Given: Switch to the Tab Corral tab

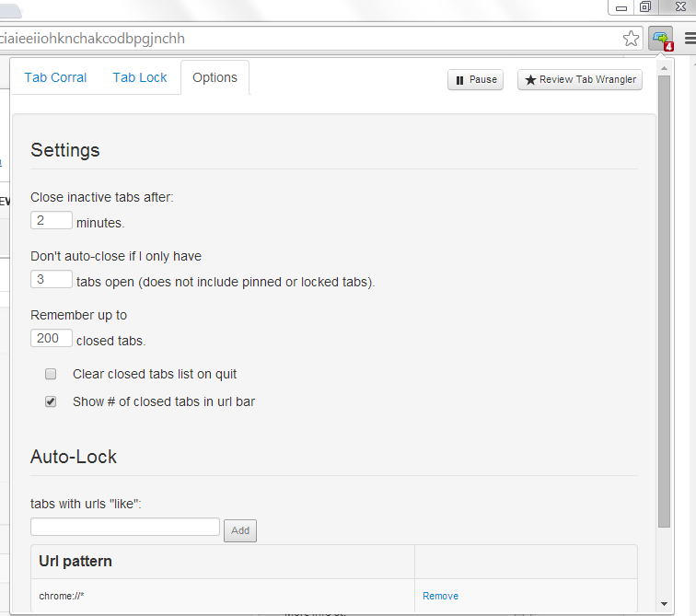Looking at the screenshot, I should coord(55,77).
